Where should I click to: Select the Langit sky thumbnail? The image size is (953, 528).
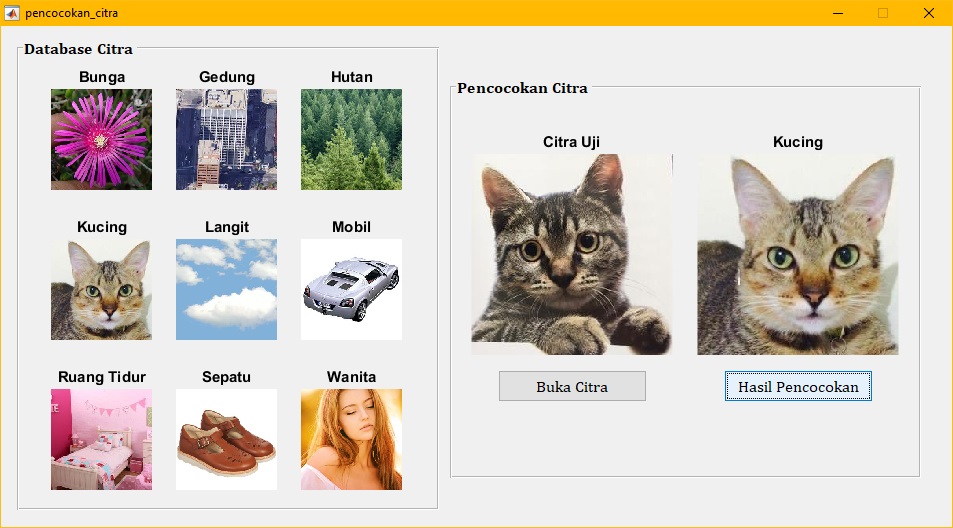tap(226, 289)
